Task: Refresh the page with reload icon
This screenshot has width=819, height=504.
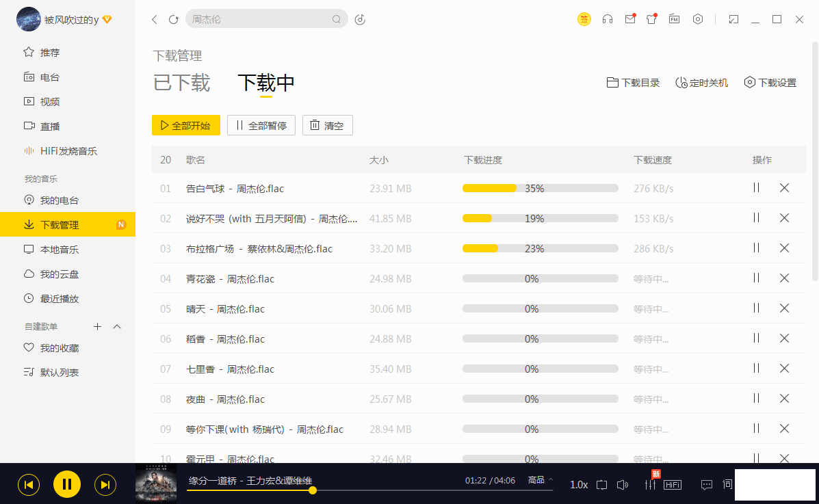Action: (173, 19)
